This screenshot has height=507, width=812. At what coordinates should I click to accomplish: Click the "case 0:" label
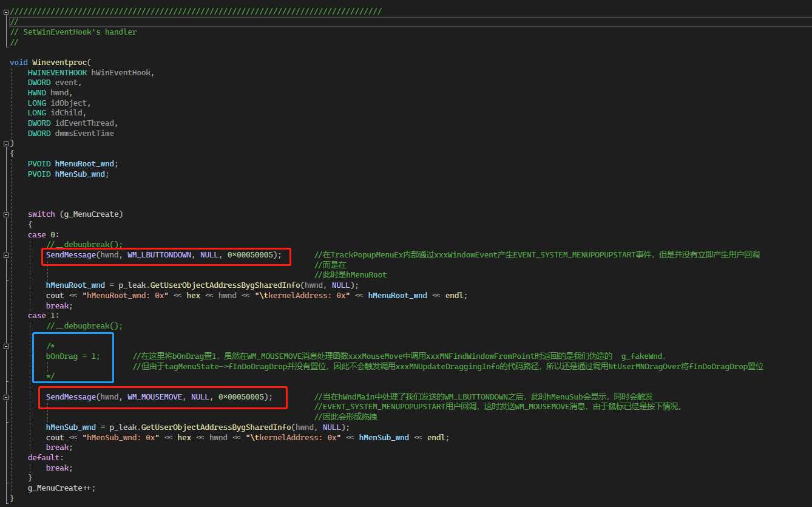[44, 234]
